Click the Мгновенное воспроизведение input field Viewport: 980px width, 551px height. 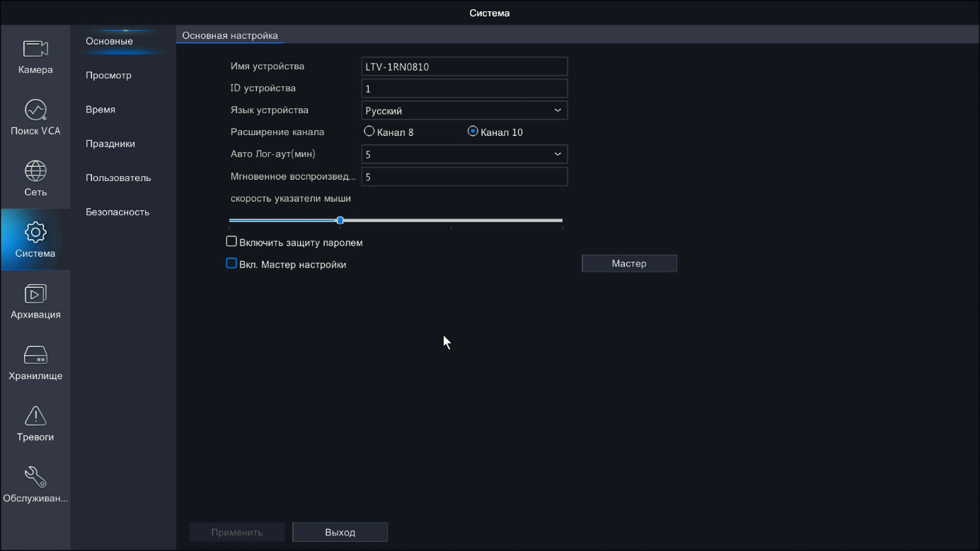464,176
